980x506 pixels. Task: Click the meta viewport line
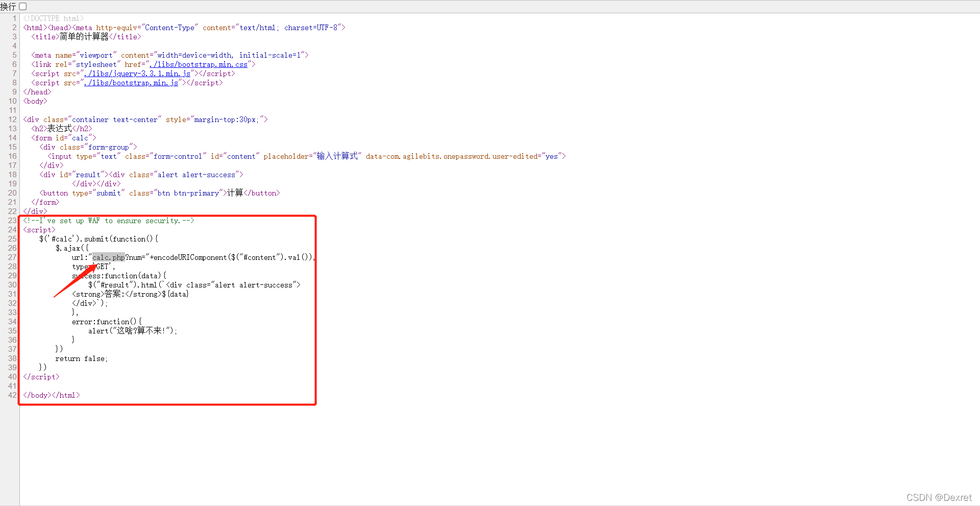click(170, 55)
